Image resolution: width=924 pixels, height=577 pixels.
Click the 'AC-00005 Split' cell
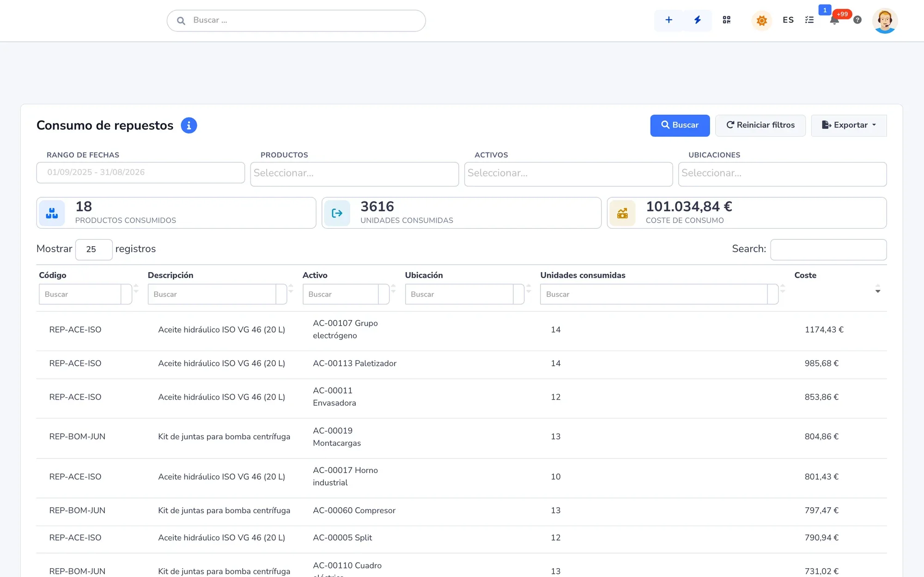pyautogui.click(x=342, y=538)
